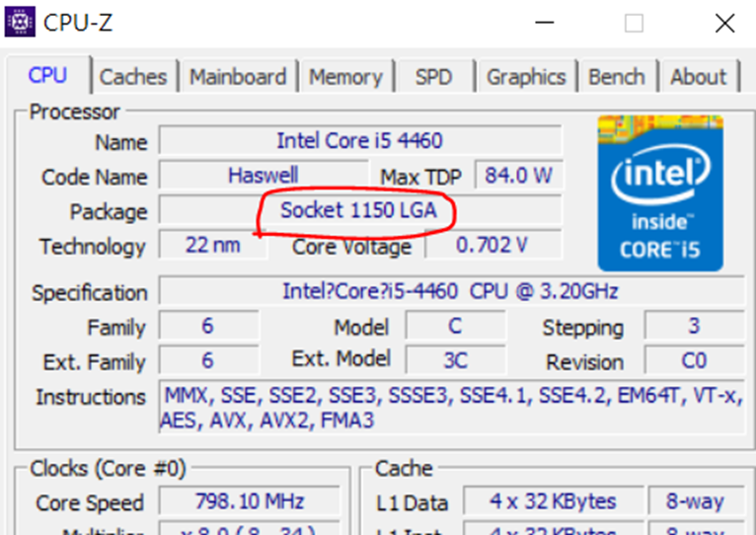756x535 pixels.
Task: Click the Technology label
Action: click(x=93, y=247)
